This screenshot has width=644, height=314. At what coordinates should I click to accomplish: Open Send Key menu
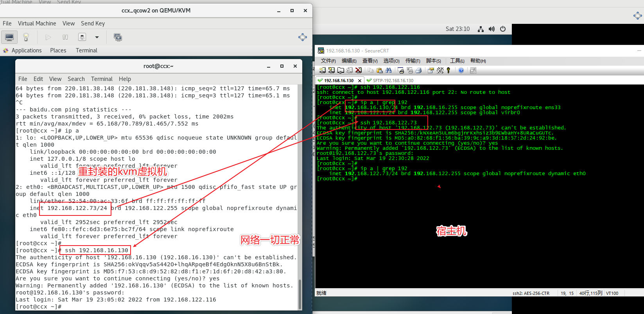[93, 23]
